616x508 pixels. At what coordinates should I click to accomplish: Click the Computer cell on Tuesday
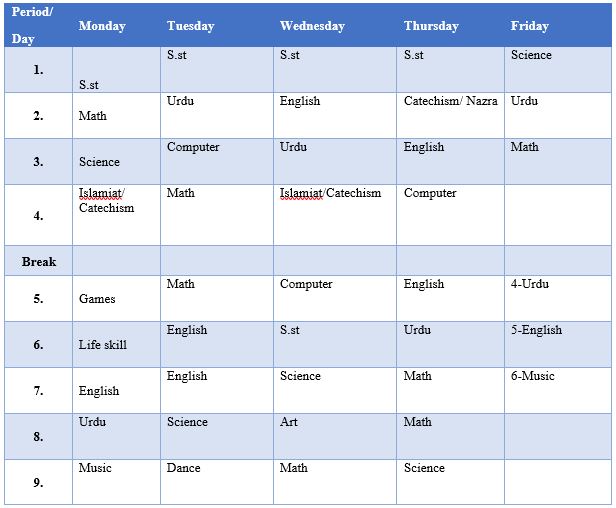point(217,161)
